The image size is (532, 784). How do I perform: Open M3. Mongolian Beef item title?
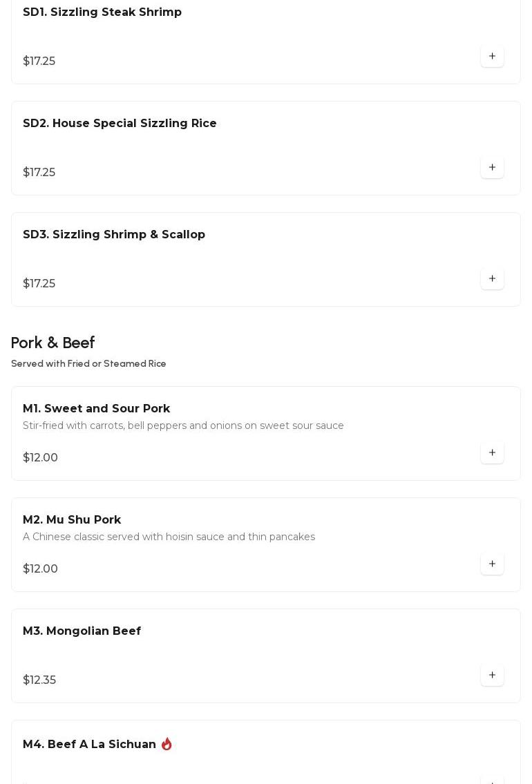(x=82, y=631)
